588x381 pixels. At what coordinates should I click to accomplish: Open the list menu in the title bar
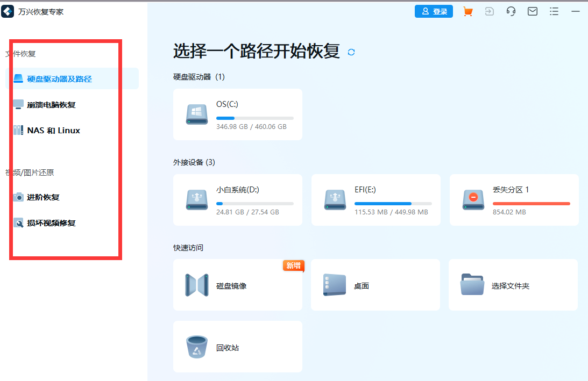tap(554, 11)
